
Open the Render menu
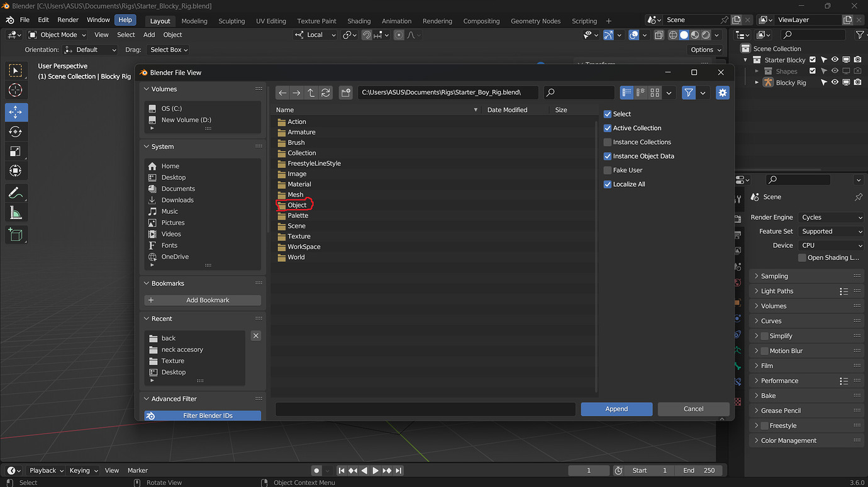tap(68, 20)
